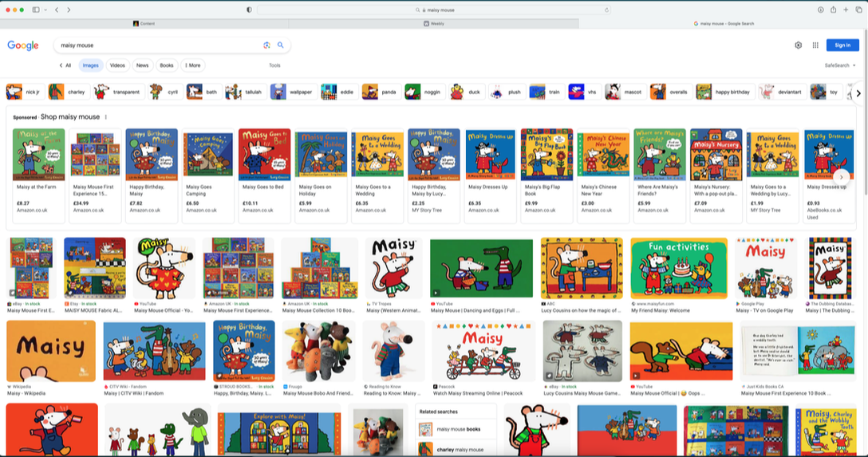Click related search maisy mouse books
868x457 pixels.
[456, 429]
